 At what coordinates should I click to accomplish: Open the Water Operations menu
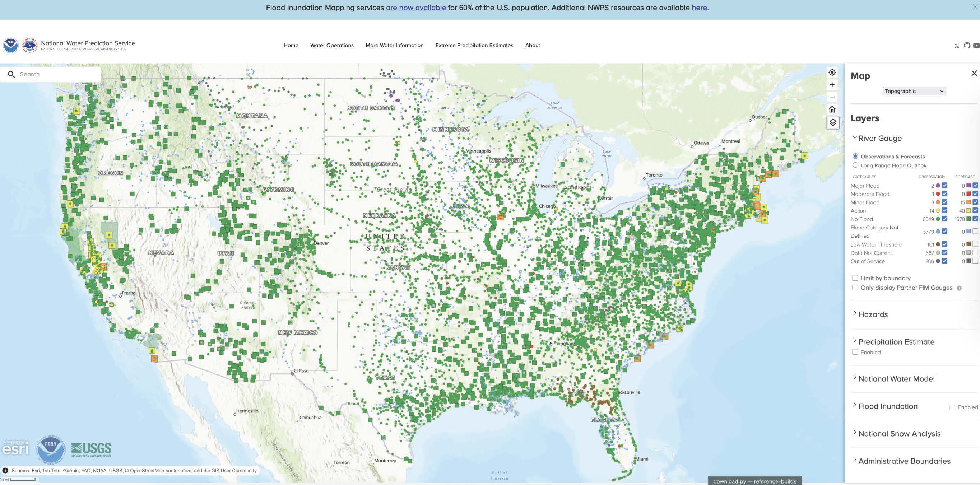332,45
